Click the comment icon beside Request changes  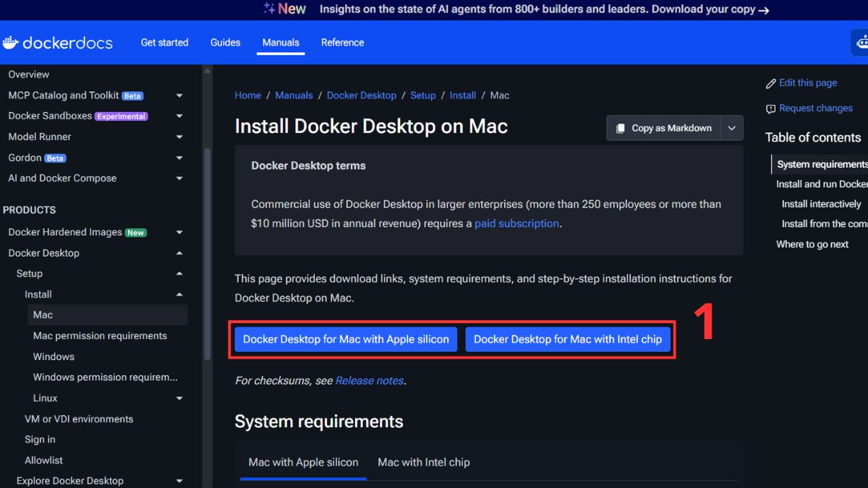770,109
